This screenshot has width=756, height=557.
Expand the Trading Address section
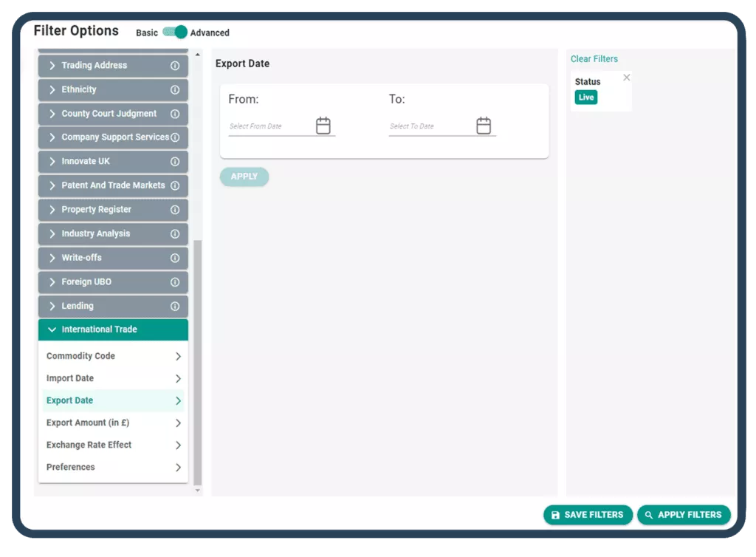pyautogui.click(x=113, y=66)
